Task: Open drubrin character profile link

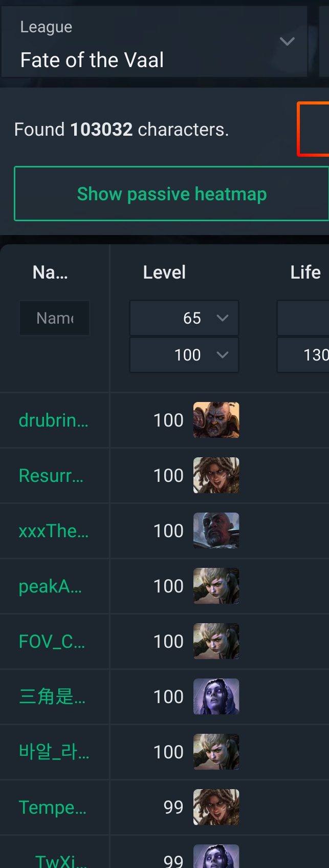Action: 53,420
